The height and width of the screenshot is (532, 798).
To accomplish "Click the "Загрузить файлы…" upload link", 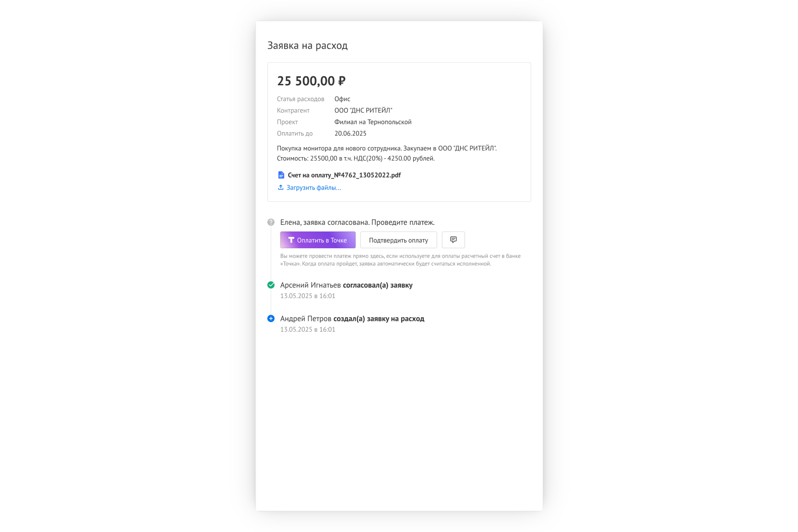I will 314,188.
